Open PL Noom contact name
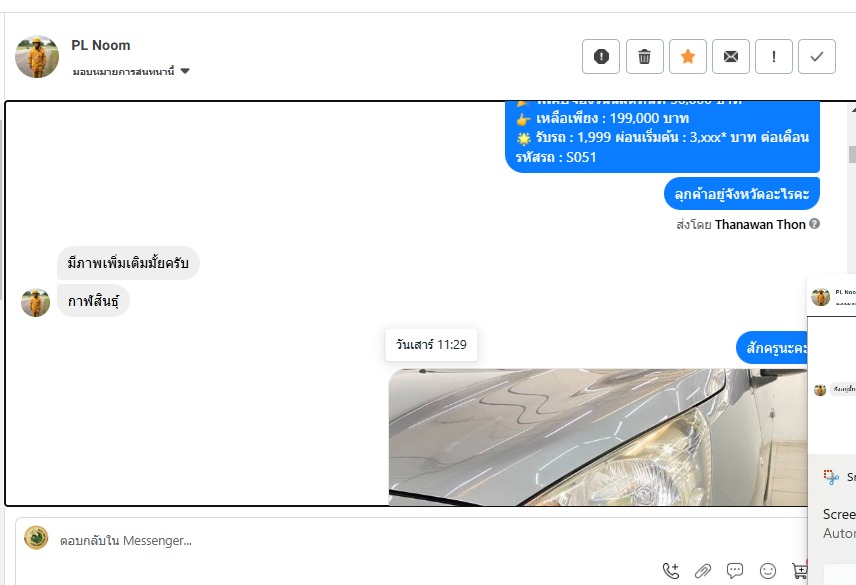 tap(100, 45)
